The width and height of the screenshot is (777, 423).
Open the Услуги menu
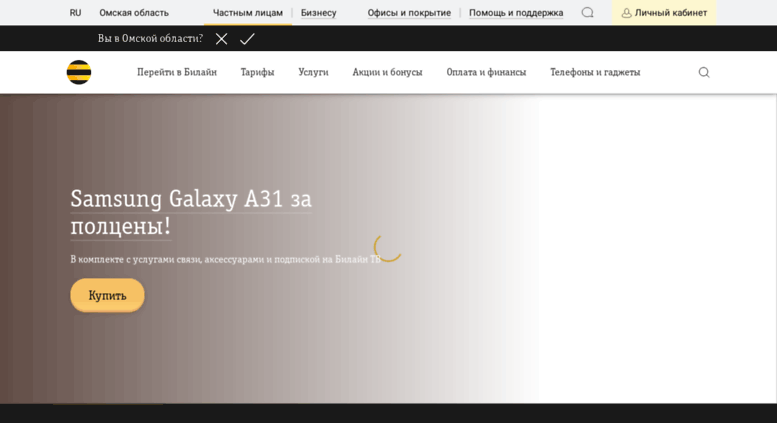[x=313, y=72]
